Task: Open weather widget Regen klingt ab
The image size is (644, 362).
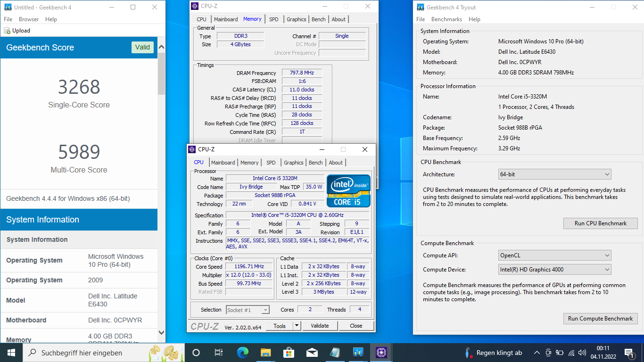Action: click(x=493, y=353)
